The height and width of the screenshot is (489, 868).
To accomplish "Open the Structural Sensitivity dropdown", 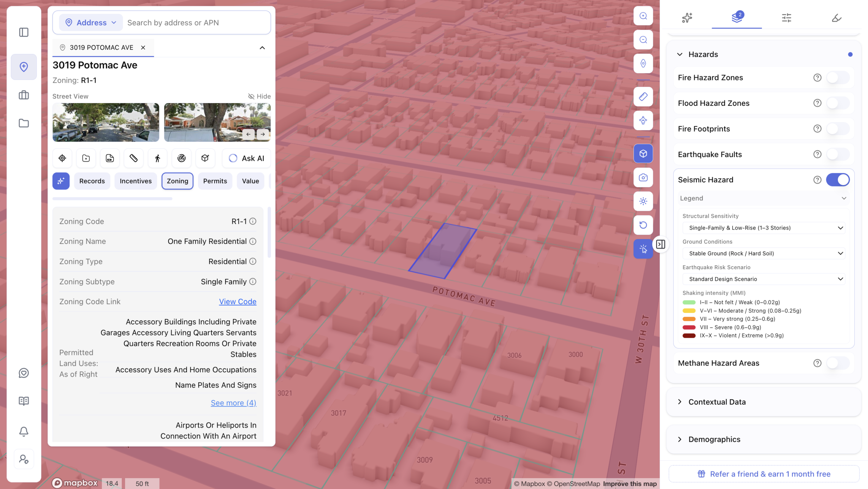I will [x=764, y=228].
